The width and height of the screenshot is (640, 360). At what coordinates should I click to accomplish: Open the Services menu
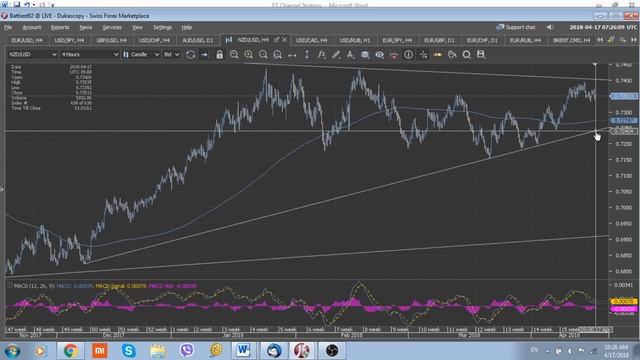coord(112,27)
